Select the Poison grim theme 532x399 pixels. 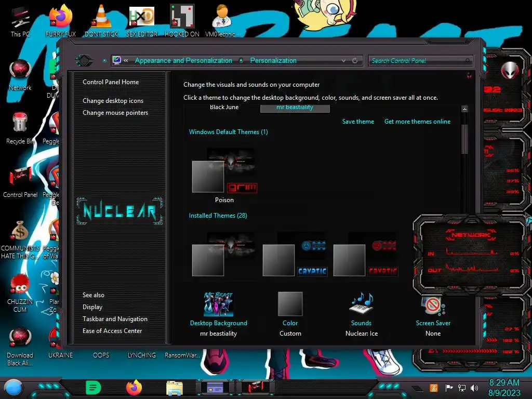coord(224,176)
